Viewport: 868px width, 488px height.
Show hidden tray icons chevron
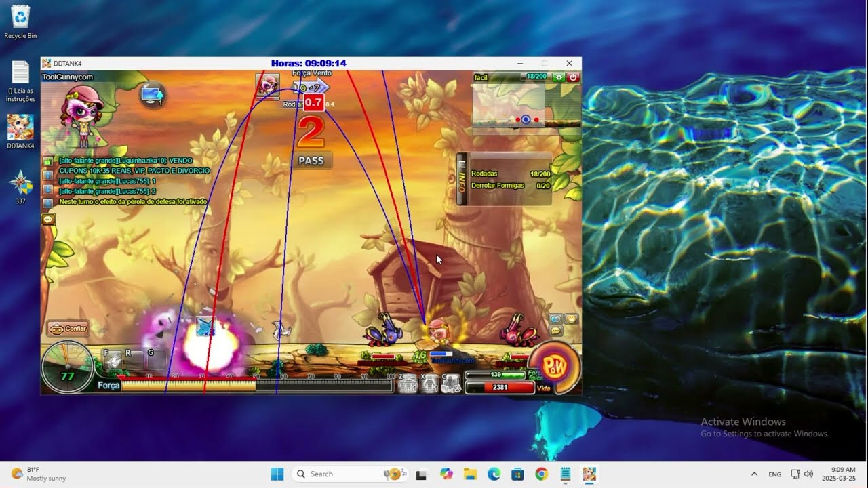tap(754, 474)
